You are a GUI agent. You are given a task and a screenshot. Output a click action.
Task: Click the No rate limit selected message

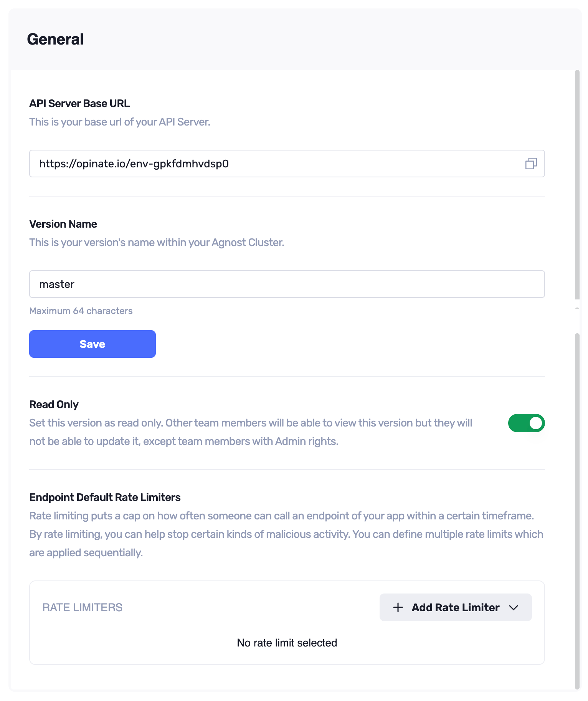287,643
